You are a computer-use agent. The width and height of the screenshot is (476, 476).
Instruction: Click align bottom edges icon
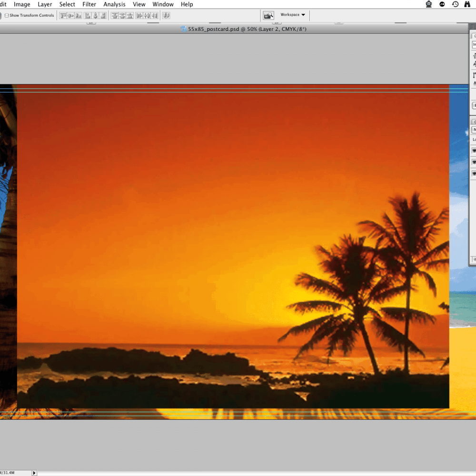[x=78, y=15]
